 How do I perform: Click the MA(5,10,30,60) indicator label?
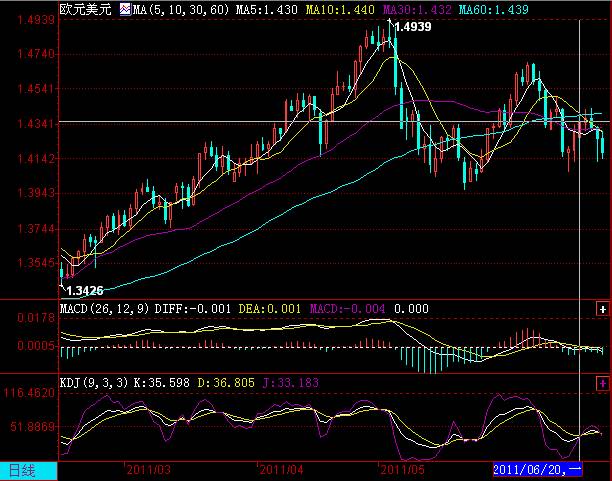click(181, 9)
